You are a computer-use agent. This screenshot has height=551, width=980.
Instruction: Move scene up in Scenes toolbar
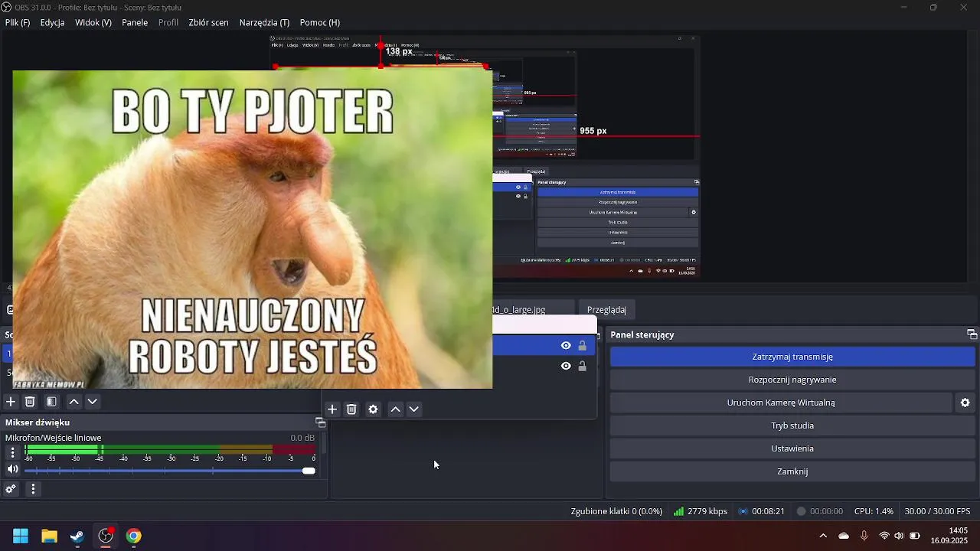click(74, 402)
